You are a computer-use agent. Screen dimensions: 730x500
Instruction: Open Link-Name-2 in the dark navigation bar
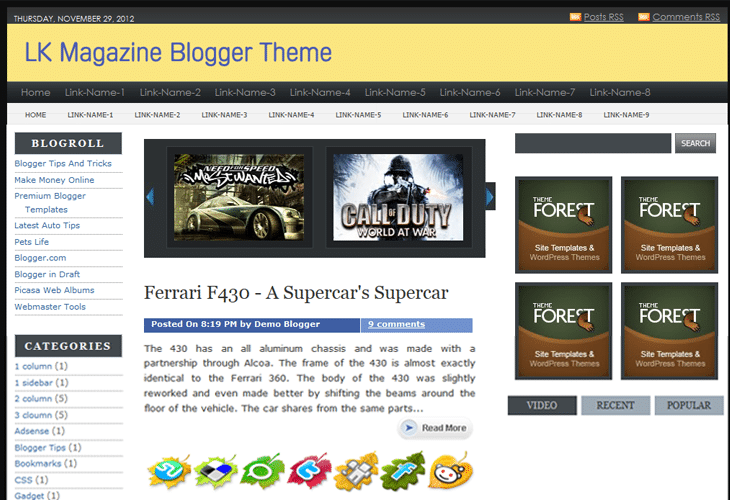(170, 92)
